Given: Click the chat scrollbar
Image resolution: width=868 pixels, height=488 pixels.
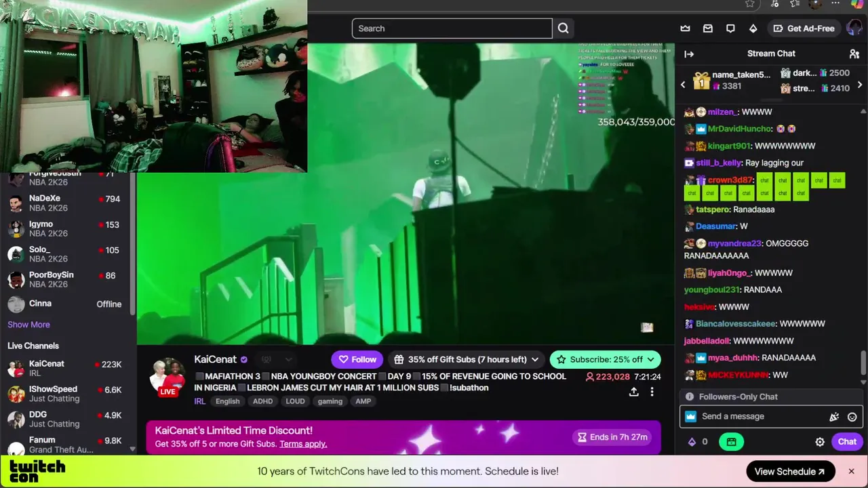Looking at the screenshot, I should (x=863, y=361).
